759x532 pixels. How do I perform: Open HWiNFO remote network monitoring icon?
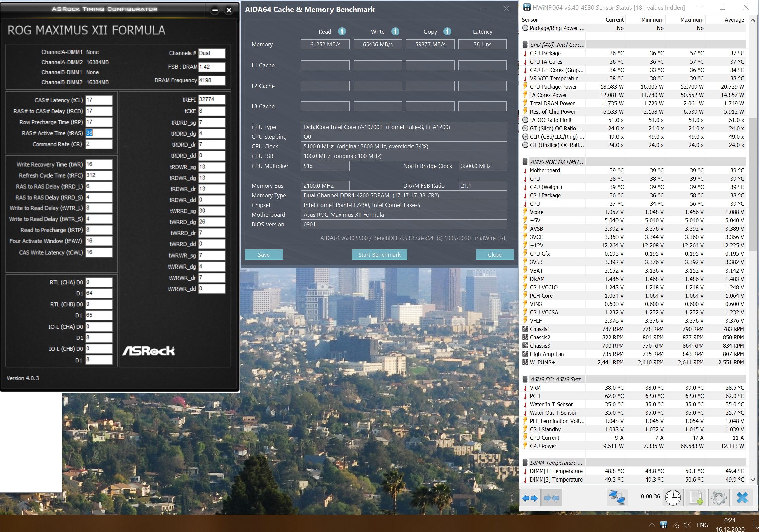[617, 498]
